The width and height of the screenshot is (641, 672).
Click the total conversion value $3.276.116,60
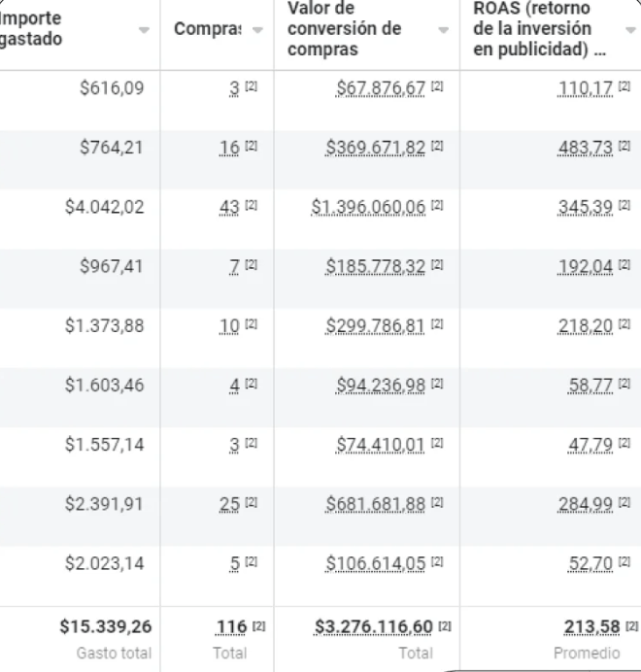pyautogui.click(x=374, y=627)
